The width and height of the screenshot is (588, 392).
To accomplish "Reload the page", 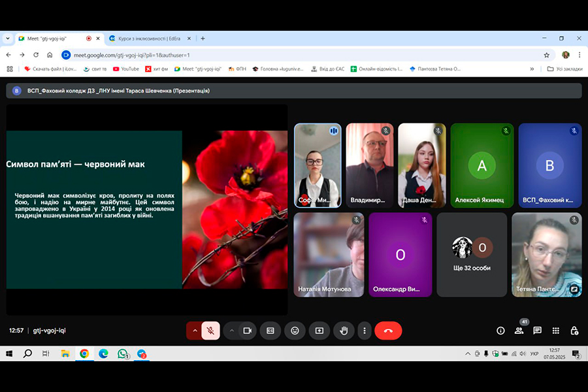I will click(36, 55).
